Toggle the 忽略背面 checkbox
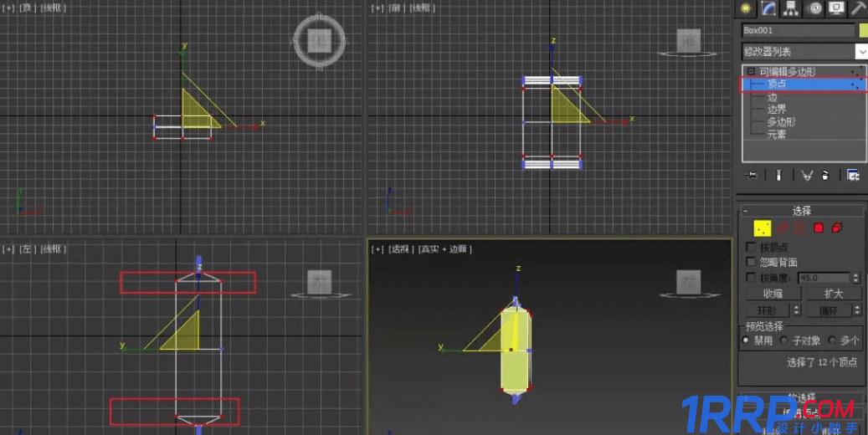The width and height of the screenshot is (868, 435). pos(751,261)
